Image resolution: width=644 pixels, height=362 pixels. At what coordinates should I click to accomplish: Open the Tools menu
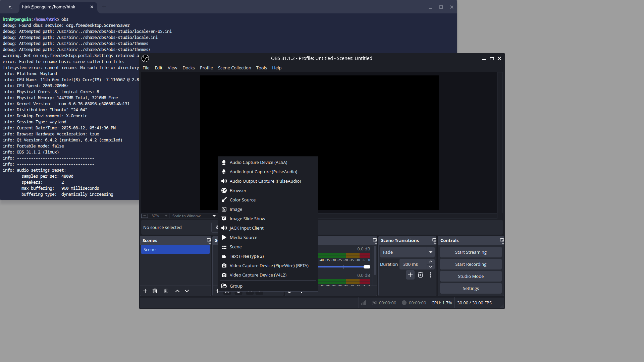[x=261, y=68]
